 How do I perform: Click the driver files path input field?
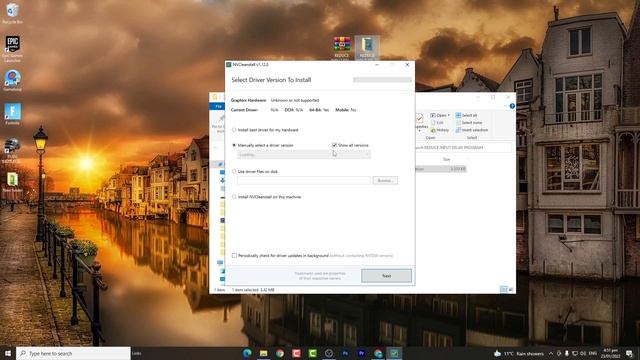(304, 180)
